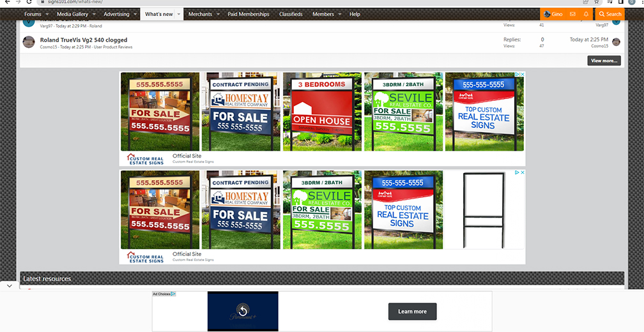Bookmark the page with the star icon
This screenshot has height=332, width=644.
point(597,2)
